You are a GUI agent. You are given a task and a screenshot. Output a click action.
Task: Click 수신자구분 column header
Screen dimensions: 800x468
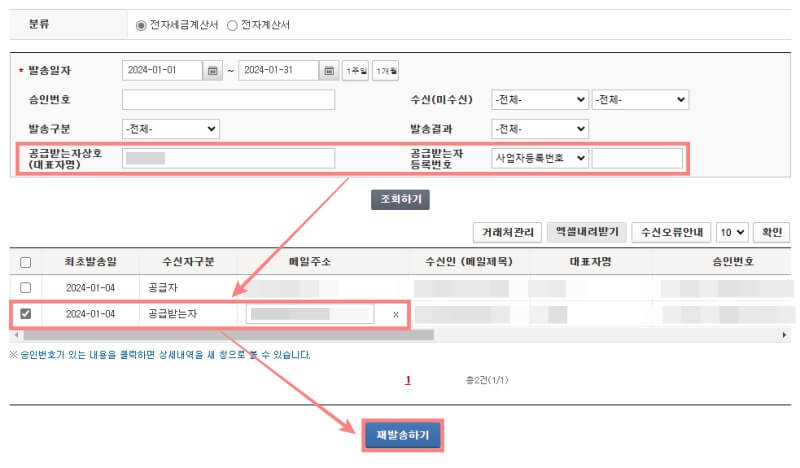[188, 262]
